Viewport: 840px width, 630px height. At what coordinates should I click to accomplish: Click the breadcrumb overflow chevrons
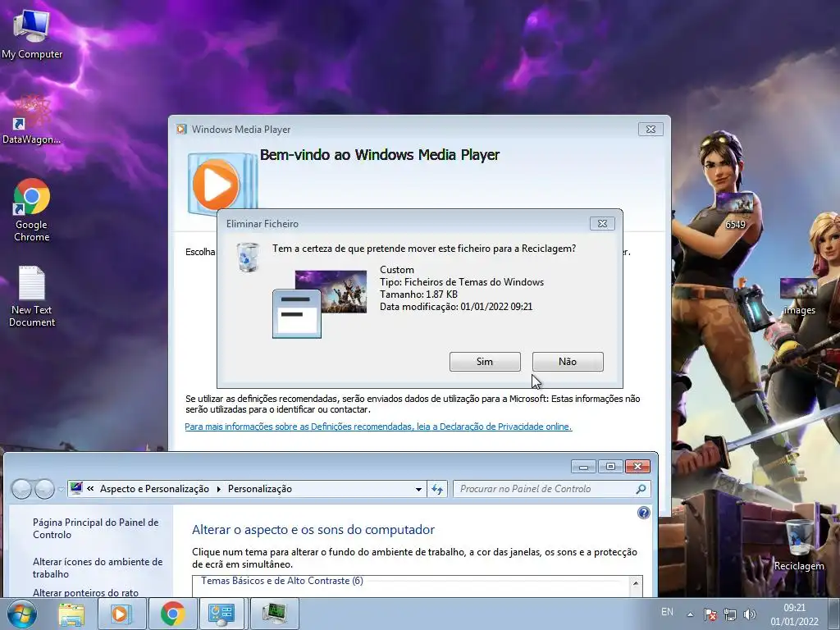[90, 489]
